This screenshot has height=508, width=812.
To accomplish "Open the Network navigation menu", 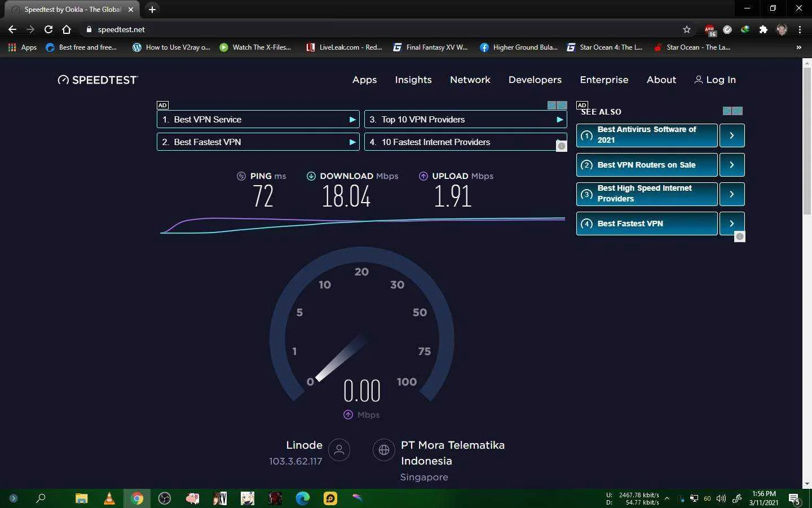I will click(470, 80).
